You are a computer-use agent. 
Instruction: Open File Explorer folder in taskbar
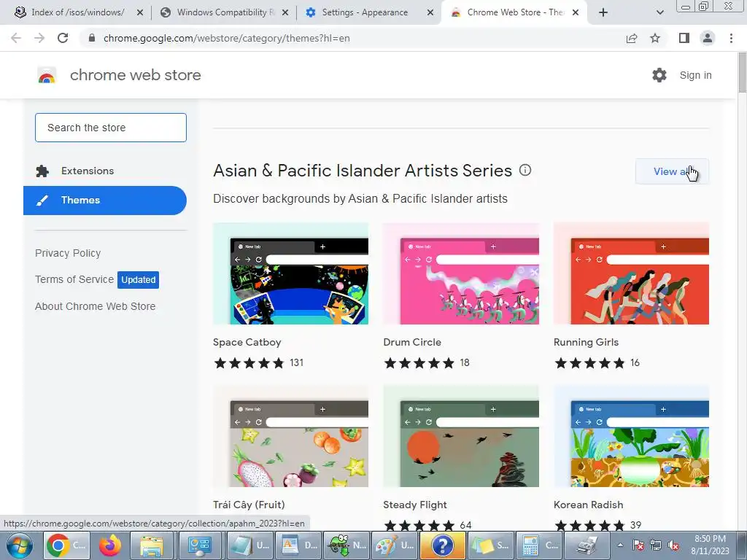point(151,545)
